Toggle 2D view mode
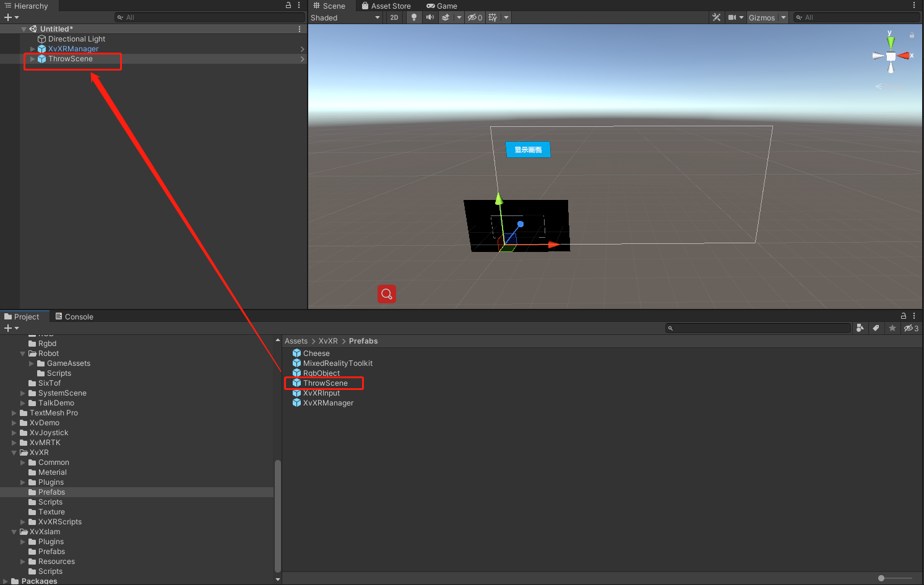This screenshot has width=924, height=585. [x=394, y=17]
